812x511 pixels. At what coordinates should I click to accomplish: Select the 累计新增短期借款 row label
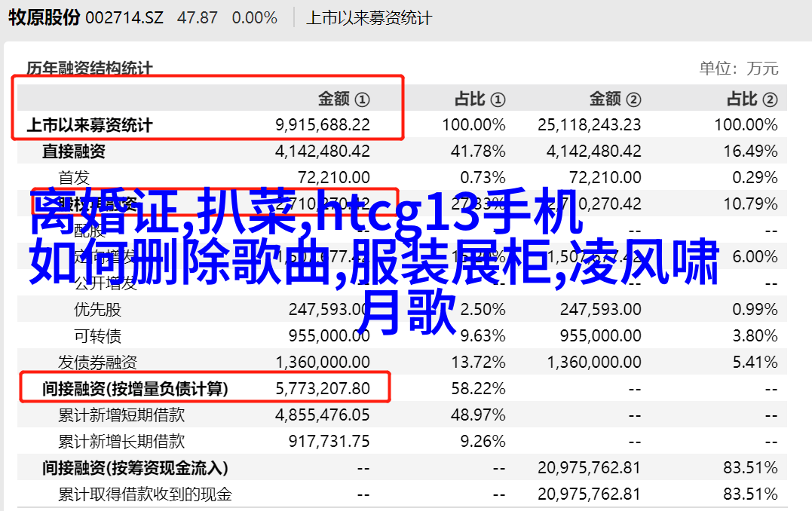121,415
